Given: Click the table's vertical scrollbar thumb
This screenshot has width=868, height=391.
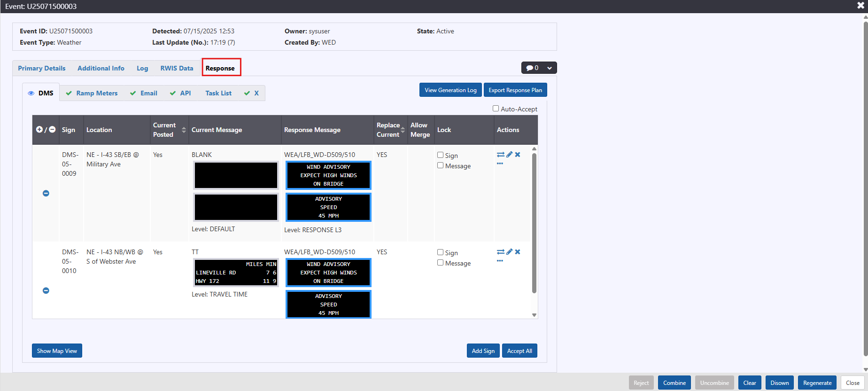Looking at the screenshot, I should [534, 221].
